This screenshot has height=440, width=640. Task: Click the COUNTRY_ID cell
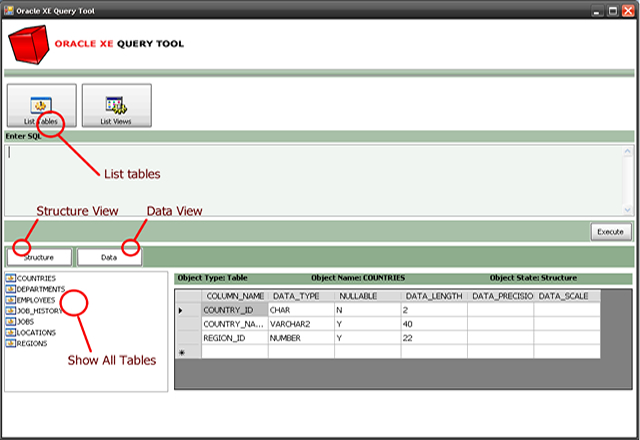pos(235,310)
